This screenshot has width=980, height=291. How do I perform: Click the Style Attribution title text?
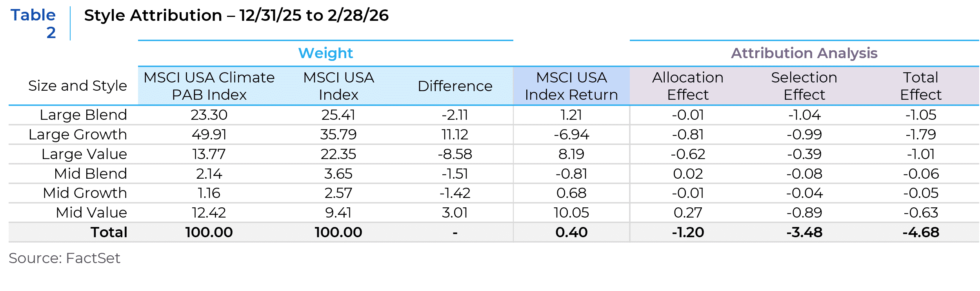click(236, 16)
